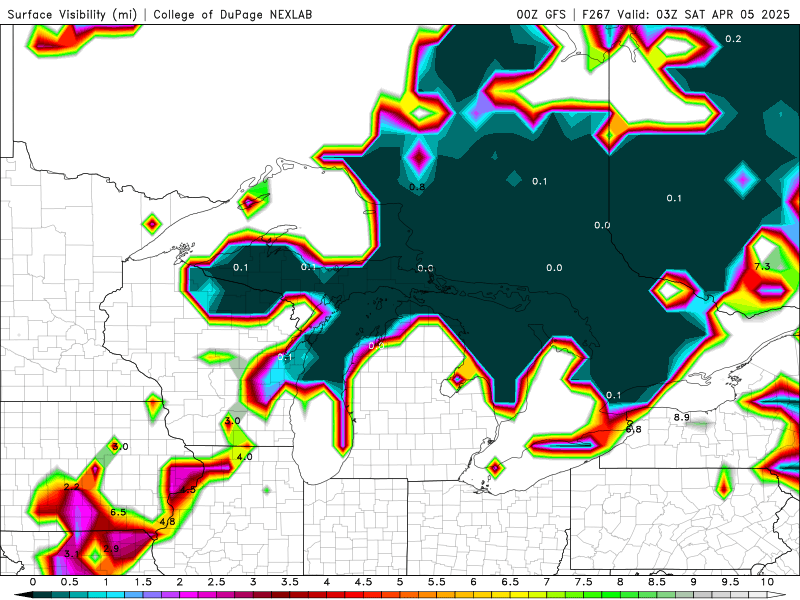
Task: Click the 3 tick label on the color scale
Action: tap(253, 582)
